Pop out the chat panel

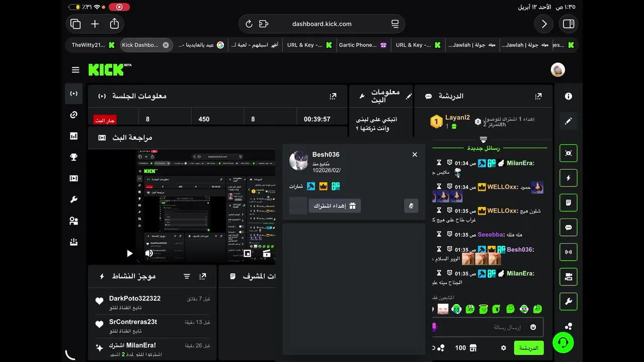click(x=538, y=96)
